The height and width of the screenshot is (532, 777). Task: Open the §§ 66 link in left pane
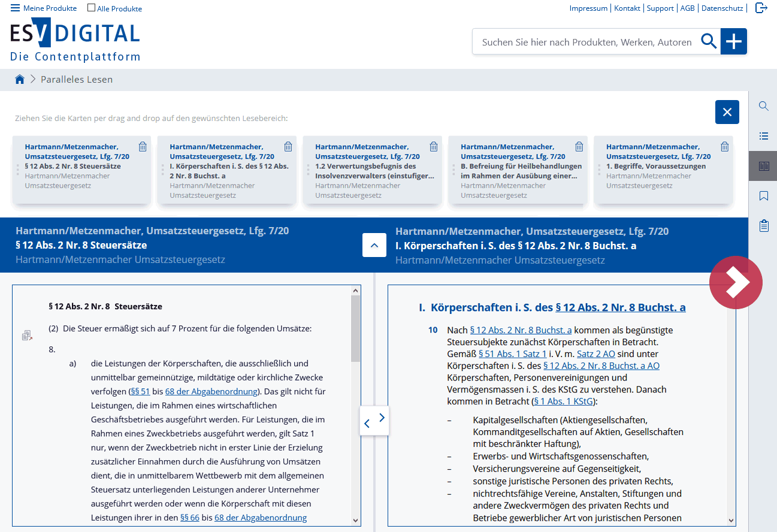tap(190, 518)
